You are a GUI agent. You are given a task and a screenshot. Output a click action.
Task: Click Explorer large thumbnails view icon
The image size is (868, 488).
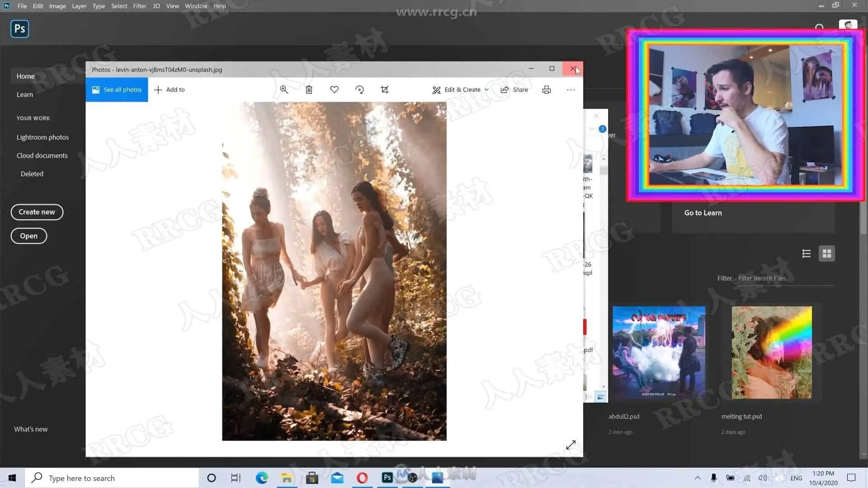[x=600, y=397]
